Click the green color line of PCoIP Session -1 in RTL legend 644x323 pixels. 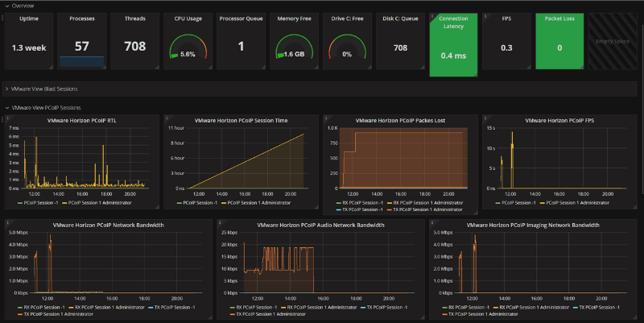[x=20, y=203]
